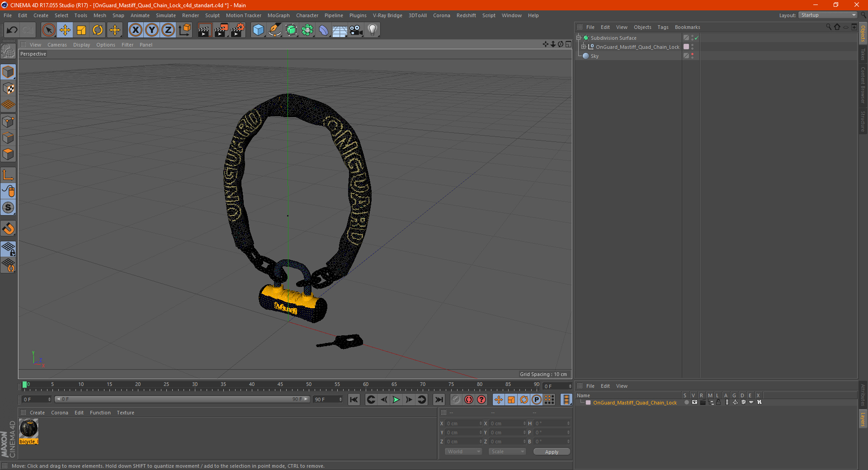This screenshot has width=868, height=470.
Task: Activate the Rotate tool in top toolbar
Action: [98, 30]
